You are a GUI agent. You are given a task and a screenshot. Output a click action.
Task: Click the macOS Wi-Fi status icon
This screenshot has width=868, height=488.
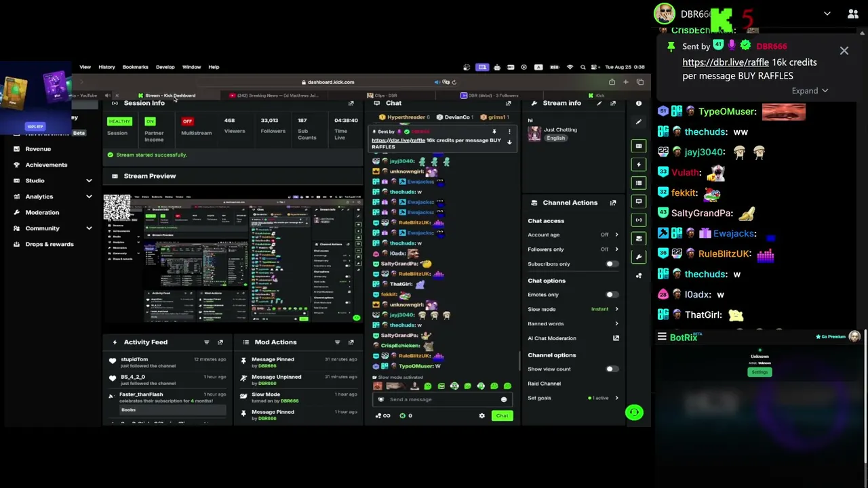click(x=570, y=67)
